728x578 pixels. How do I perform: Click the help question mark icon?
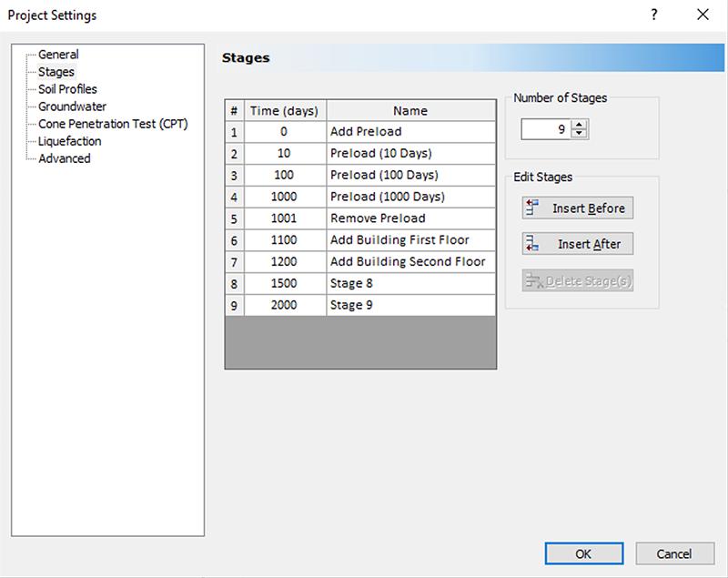653,15
